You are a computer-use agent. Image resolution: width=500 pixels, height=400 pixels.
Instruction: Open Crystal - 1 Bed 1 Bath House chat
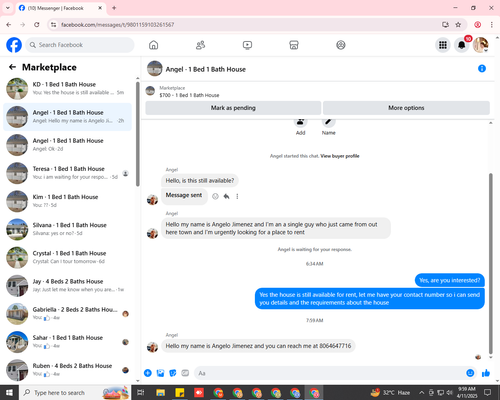67,258
